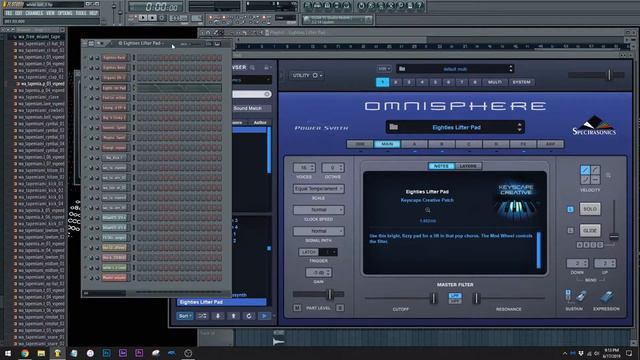Open the default multi folder icon
Screen dimensions: 640x360
pyautogui.click(x=402, y=69)
